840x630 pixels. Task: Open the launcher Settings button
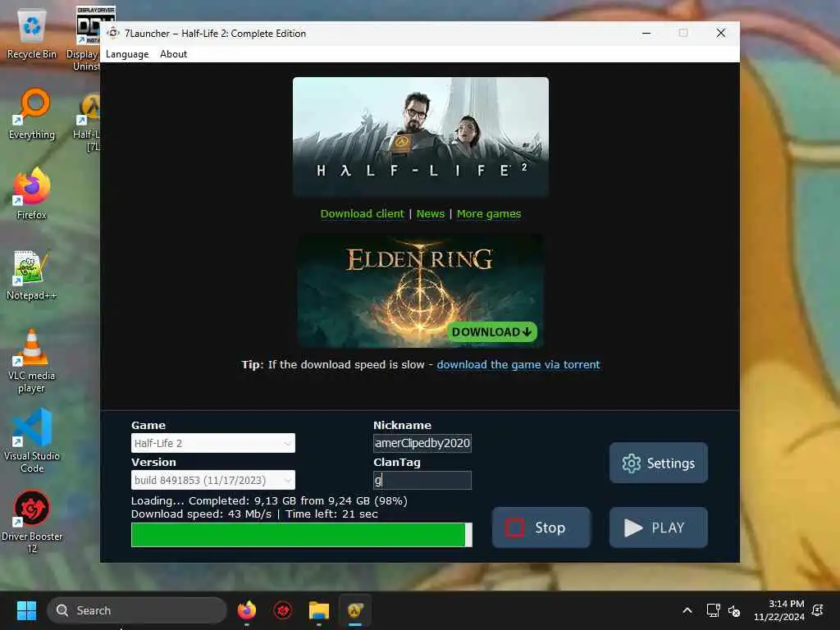pyautogui.click(x=659, y=463)
